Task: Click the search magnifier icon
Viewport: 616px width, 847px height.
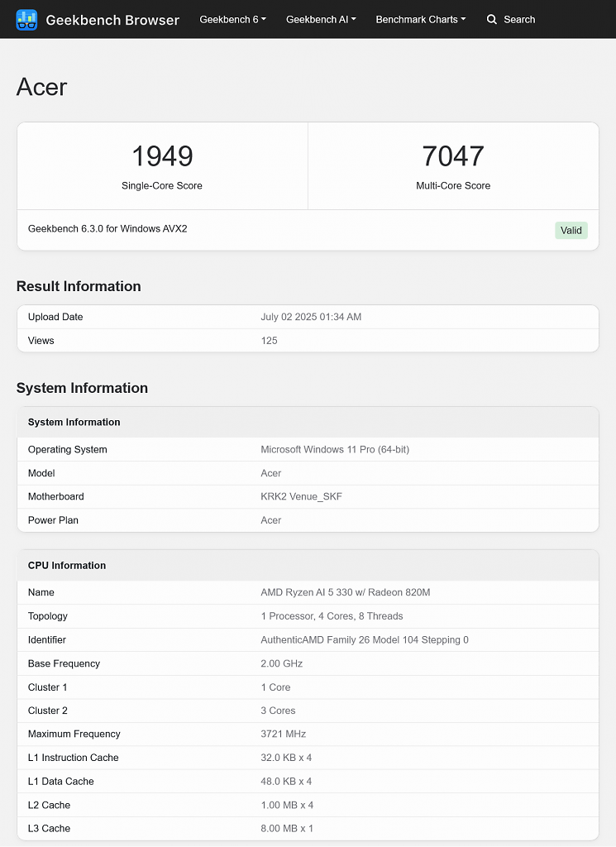Action: (x=491, y=20)
